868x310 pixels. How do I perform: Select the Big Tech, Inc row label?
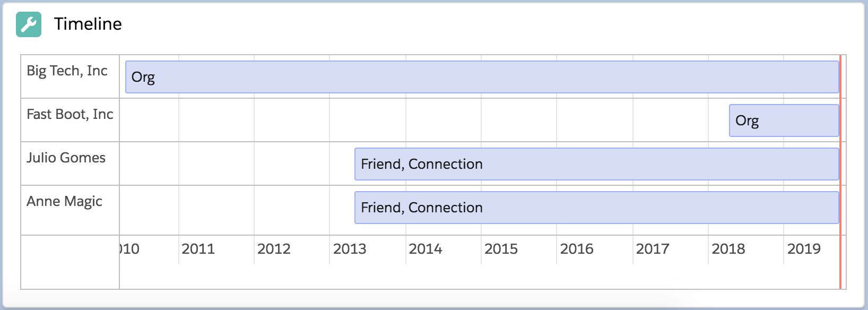coord(67,70)
